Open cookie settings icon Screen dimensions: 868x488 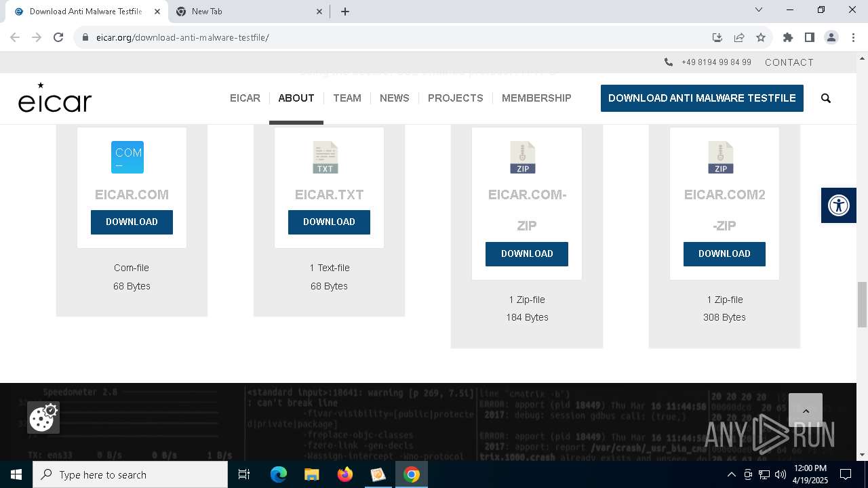[43, 418]
